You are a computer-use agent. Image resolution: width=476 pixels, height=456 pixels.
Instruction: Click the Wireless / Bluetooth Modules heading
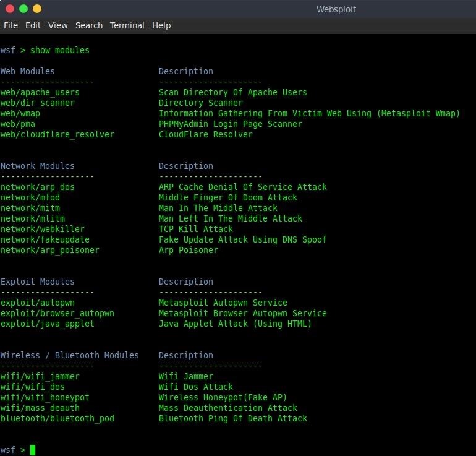click(69, 355)
